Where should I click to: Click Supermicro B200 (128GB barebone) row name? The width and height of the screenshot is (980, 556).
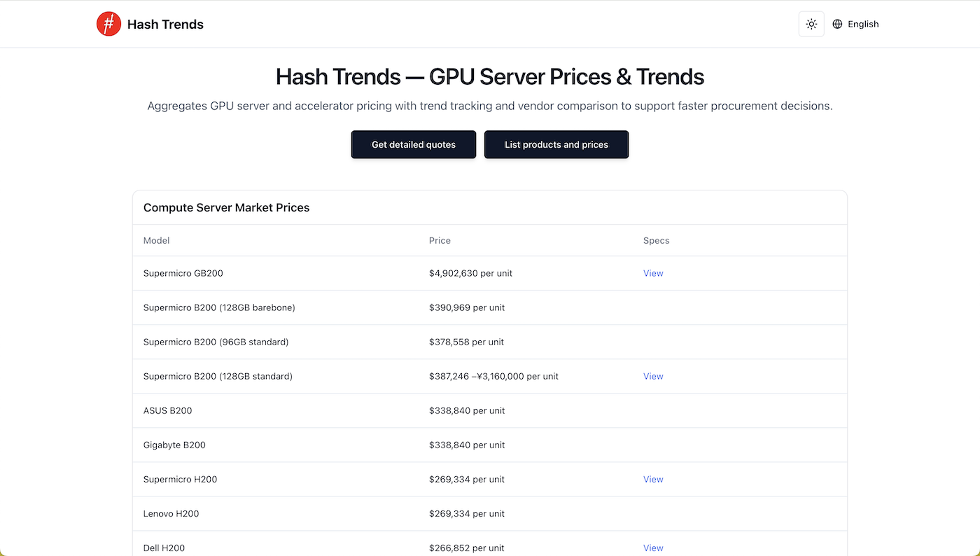click(x=219, y=307)
